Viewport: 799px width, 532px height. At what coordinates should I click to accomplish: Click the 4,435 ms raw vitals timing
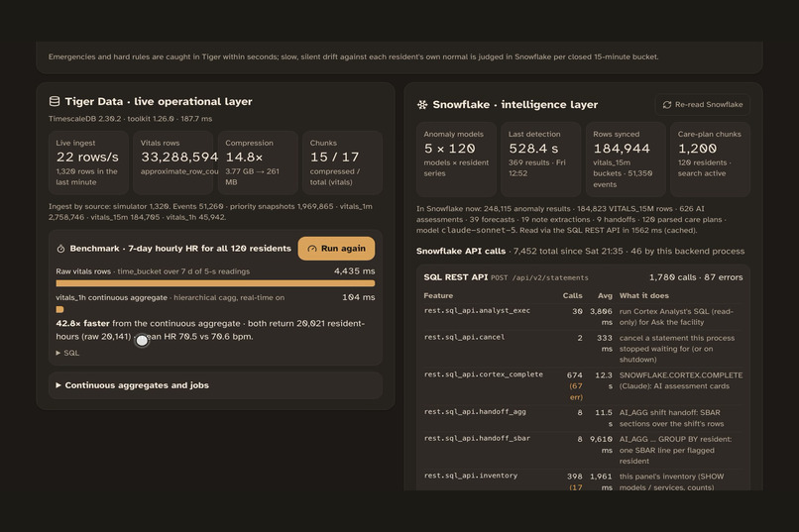coord(354,271)
